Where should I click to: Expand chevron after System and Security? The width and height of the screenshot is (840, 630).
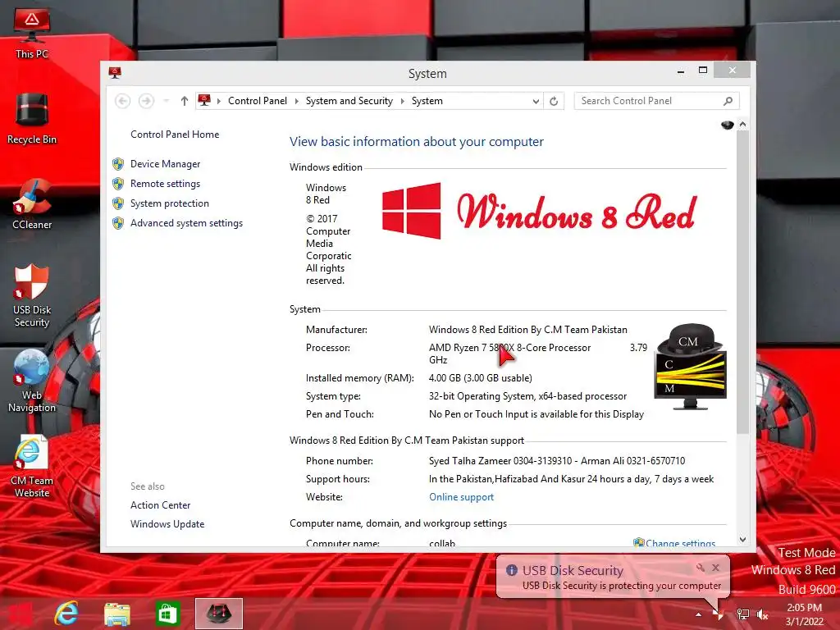coord(402,101)
